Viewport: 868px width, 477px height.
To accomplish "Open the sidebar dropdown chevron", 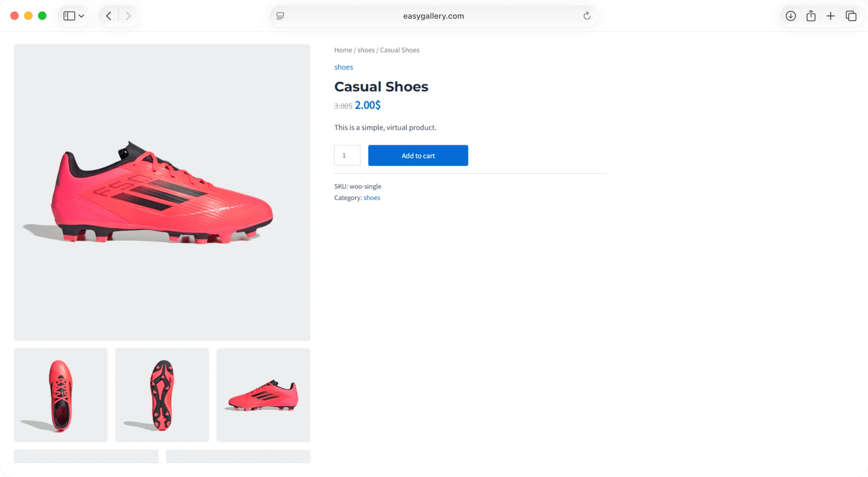I will (x=81, y=16).
